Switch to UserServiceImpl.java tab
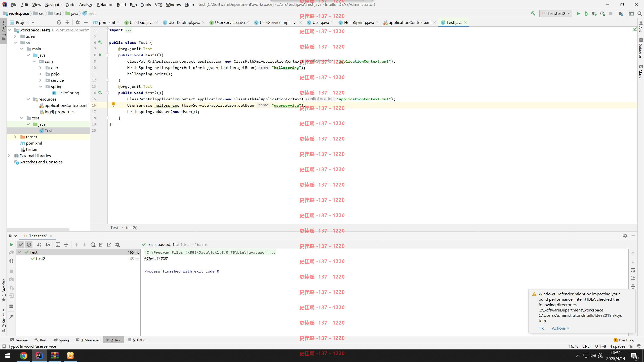 (278, 22)
